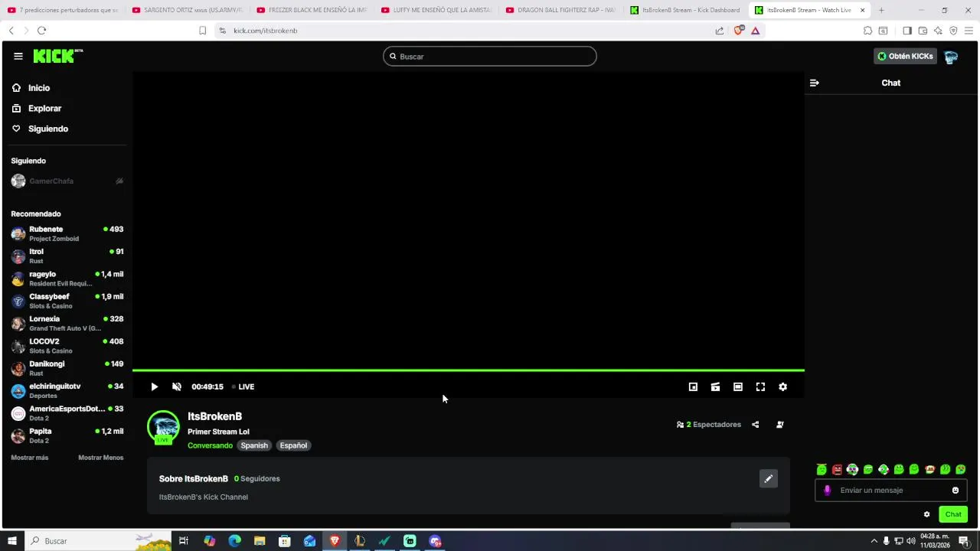Viewport: 980px width, 551px height.
Task: Click the ItsBrokenB channel avatar
Action: [163, 427]
